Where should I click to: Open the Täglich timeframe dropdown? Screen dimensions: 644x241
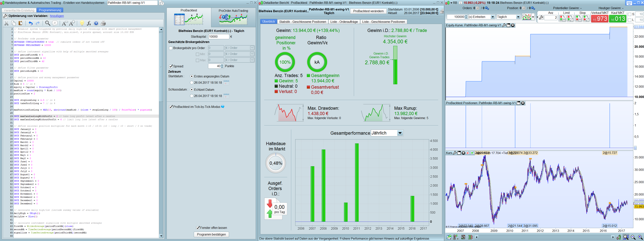pos(518,17)
